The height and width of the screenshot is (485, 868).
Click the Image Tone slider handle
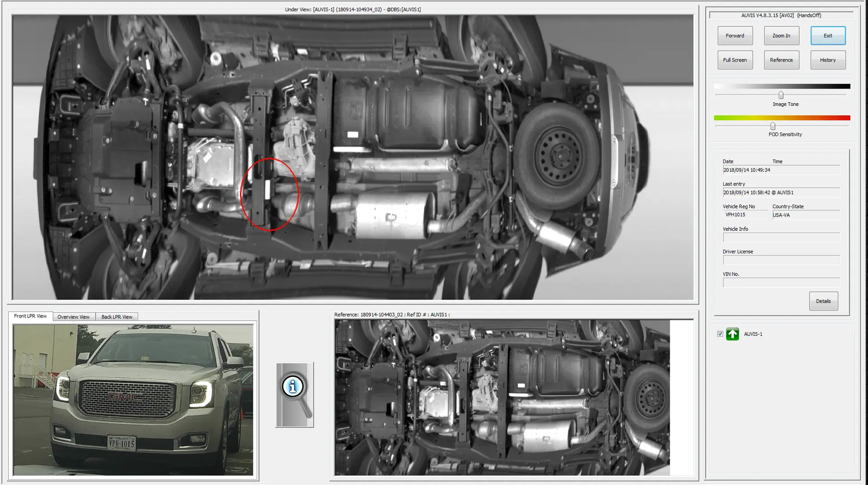coord(781,95)
